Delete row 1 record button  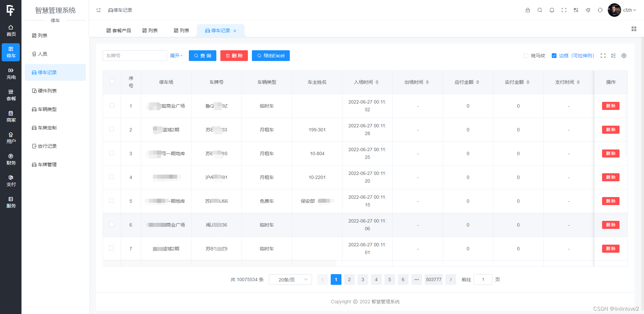(610, 106)
